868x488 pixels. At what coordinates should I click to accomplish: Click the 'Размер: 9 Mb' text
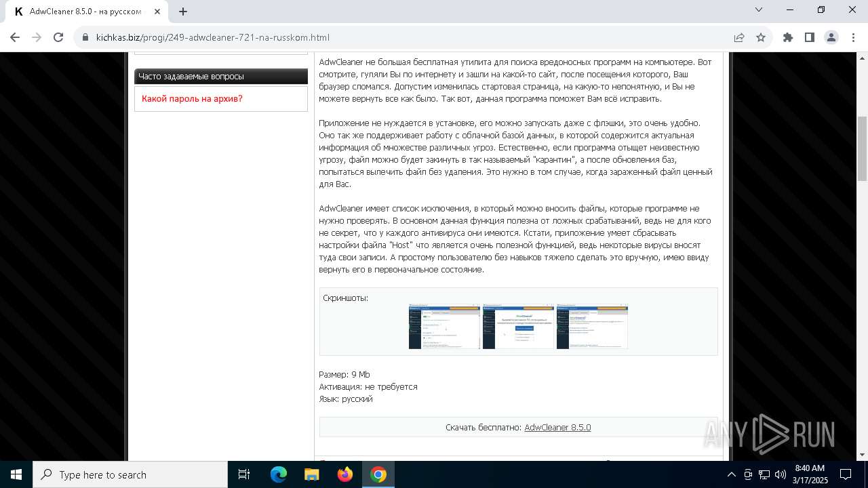pyautogui.click(x=344, y=374)
